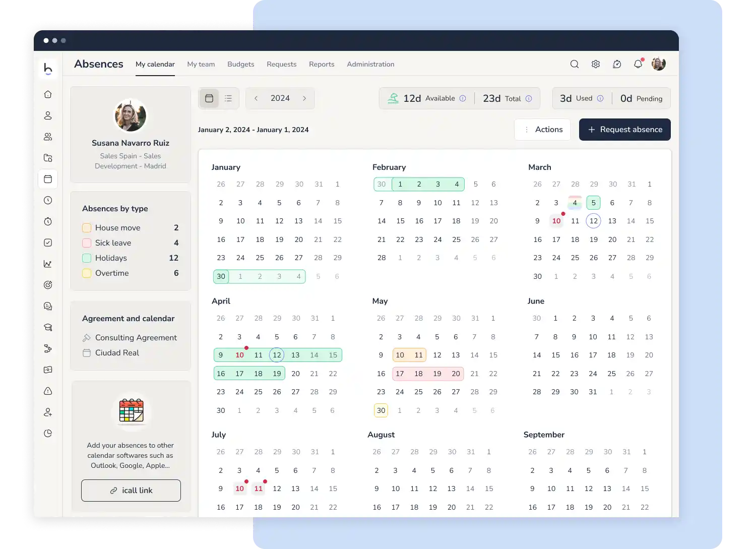Open the graduation cap training sidebar icon
This screenshot has height=549, width=756.
pyautogui.click(x=48, y=327)
